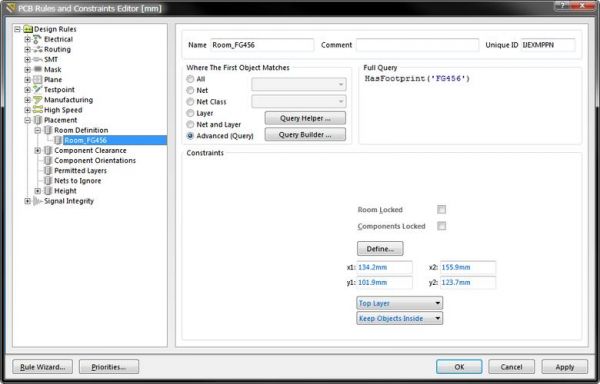Select the Permitted Layers tree item

(x=80, y=171)
